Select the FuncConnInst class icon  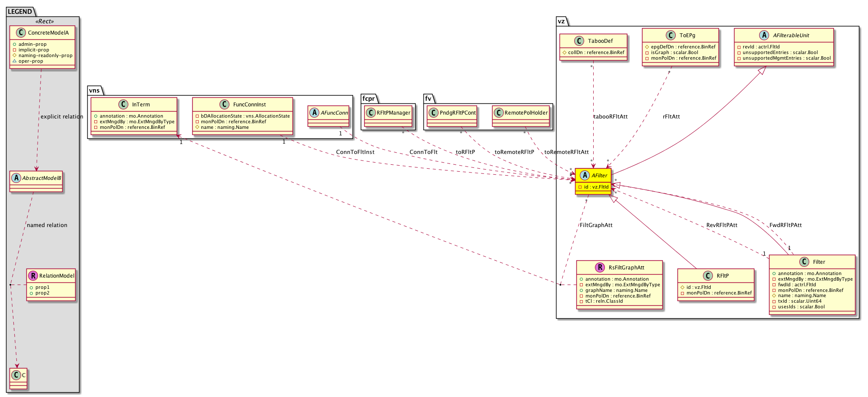[x=225, y=104]
